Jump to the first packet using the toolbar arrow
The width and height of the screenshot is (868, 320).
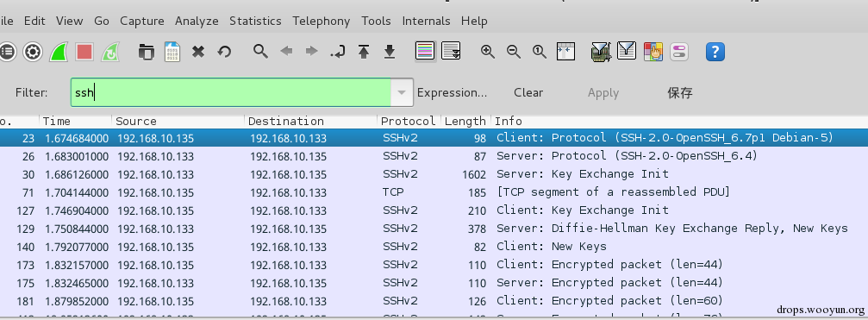point(364,52)
